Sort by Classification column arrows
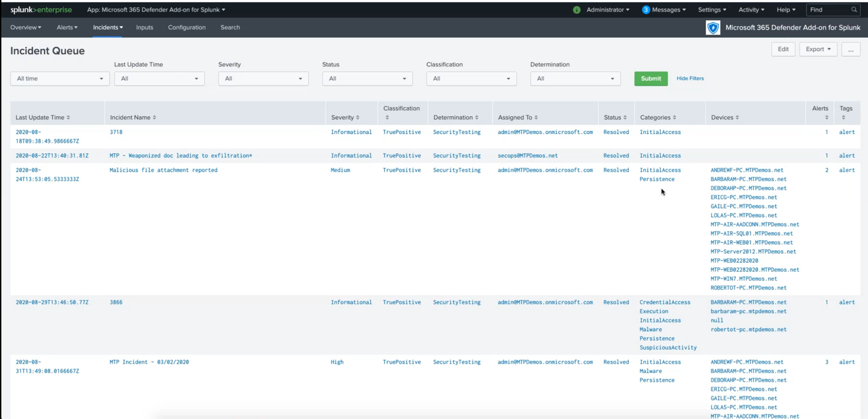 tap(387, 117)
